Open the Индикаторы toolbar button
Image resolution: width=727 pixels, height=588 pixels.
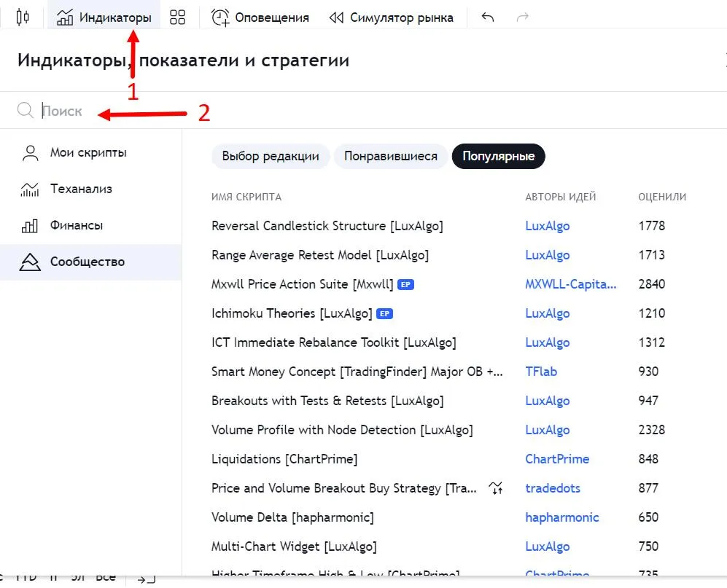click(104, 17)
